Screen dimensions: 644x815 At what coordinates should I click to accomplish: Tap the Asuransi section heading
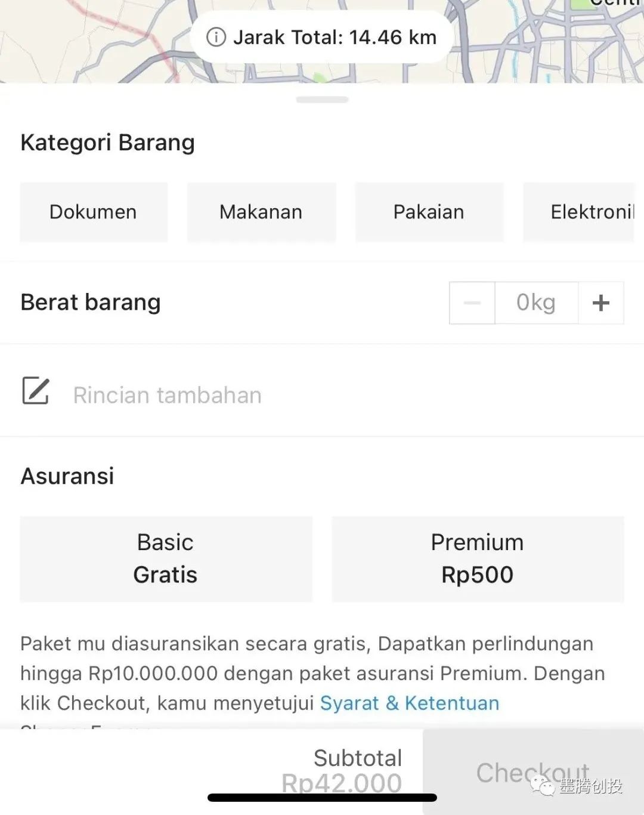(67, 476)
